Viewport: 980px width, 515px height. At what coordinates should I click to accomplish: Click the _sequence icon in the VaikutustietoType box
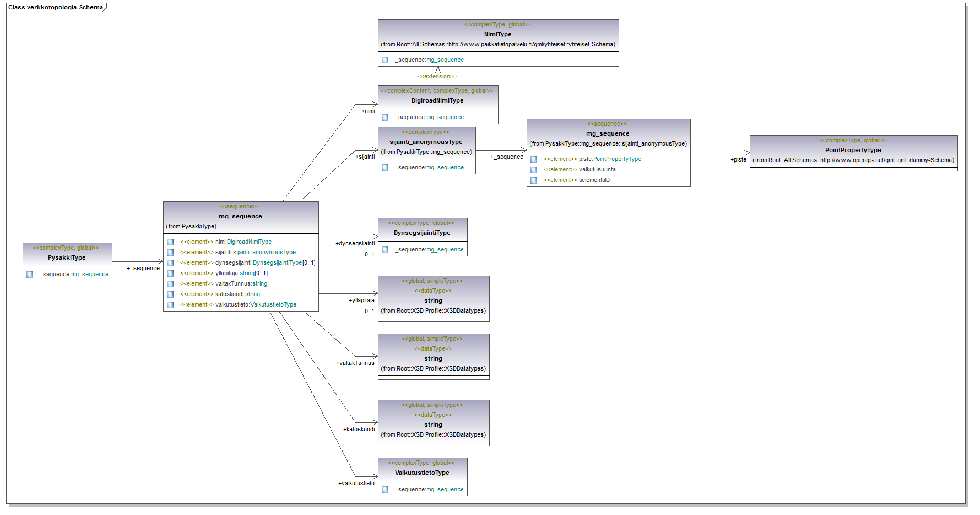coord(385,490)
